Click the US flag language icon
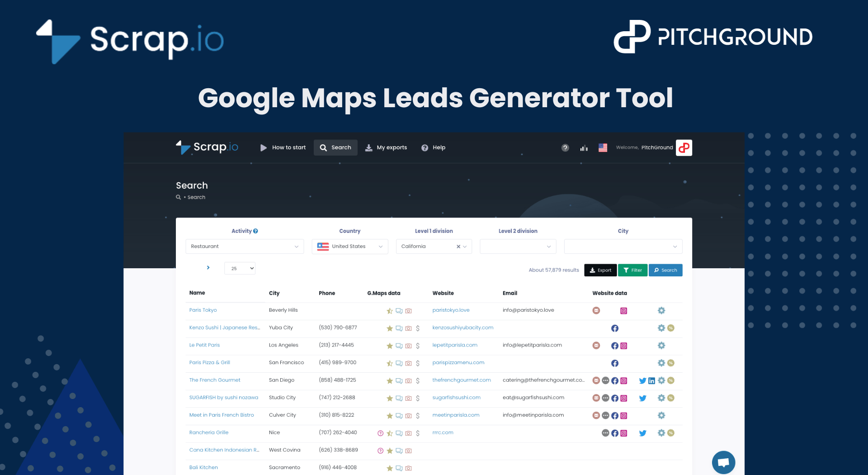868x475 pixels. tap(603, 148)
